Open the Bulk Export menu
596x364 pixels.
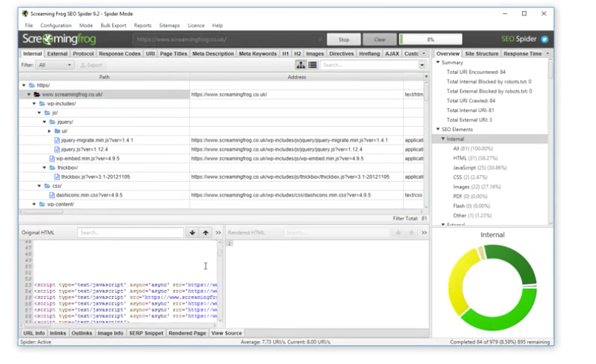point(114,26)
